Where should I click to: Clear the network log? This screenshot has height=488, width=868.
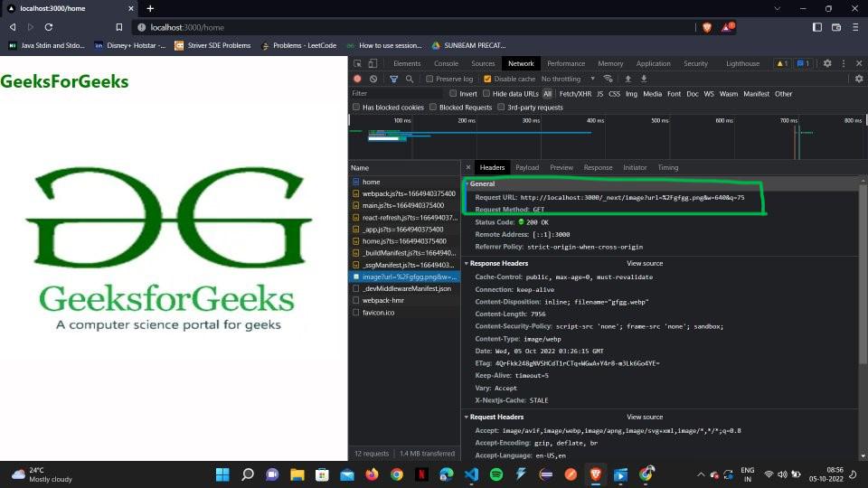[x=373, y=80]
